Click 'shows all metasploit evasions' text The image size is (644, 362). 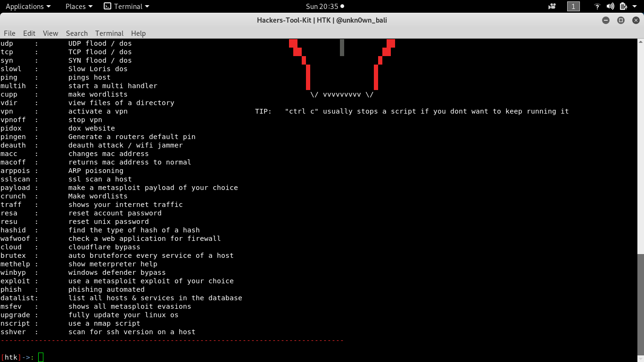click(130, 306)
